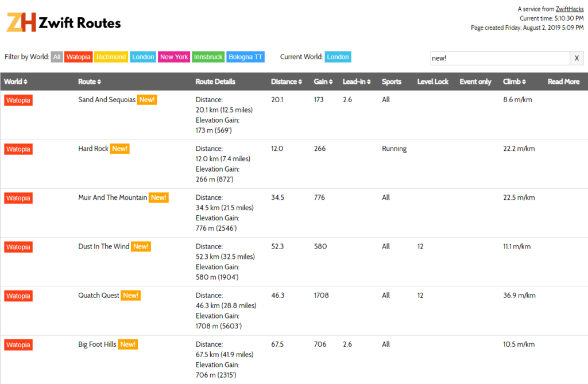This screenshot has width=588, height=384.
Task: Clear the search box with the X button
Action: (577, 58)
